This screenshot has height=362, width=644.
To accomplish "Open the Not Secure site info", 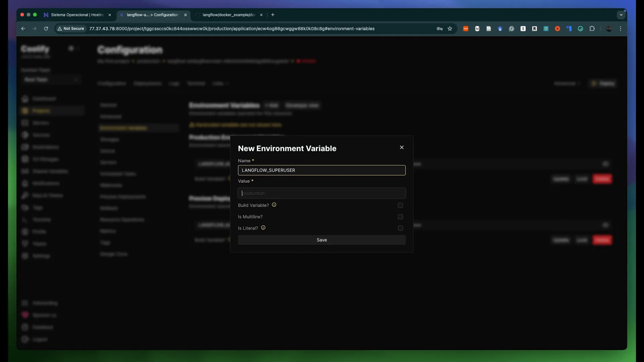I will 71,29.
